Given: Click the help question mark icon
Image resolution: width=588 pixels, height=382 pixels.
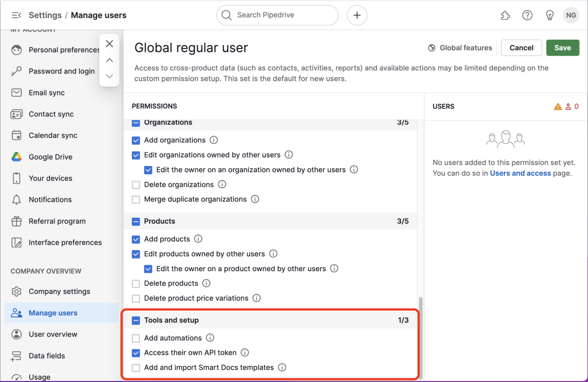Looking at the screenshot, I should (x=527, y=15).
